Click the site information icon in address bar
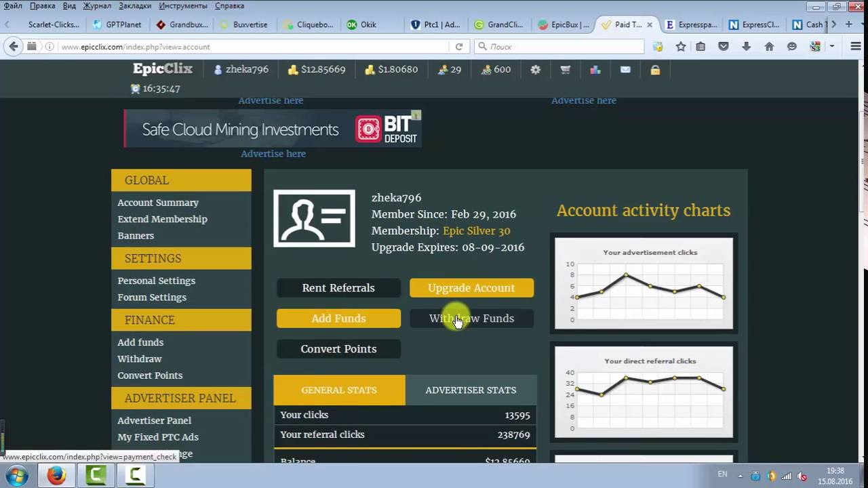Image resolution: width=868 pixels, height=488 pixels. (x=50, y=47)
